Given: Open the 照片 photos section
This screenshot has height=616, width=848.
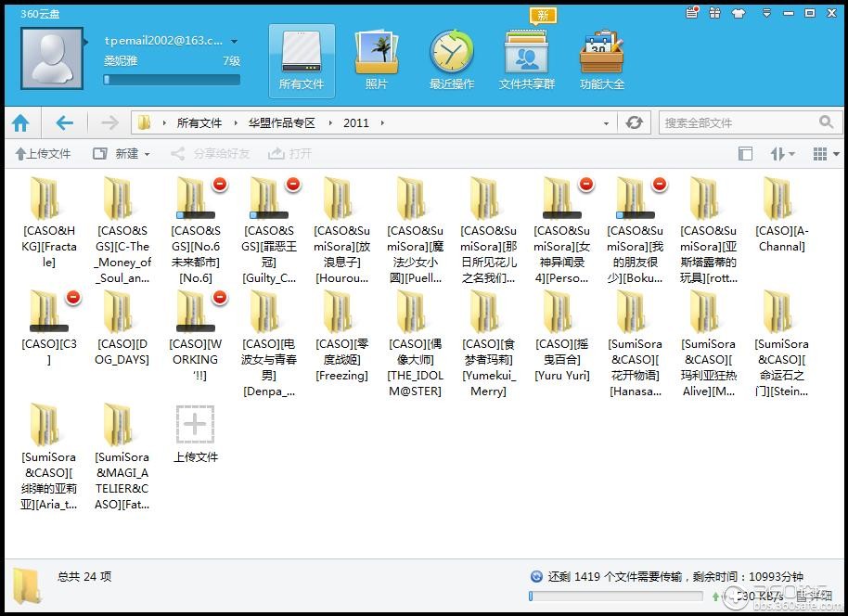Looking at the screenshot, I should (377, 60).
